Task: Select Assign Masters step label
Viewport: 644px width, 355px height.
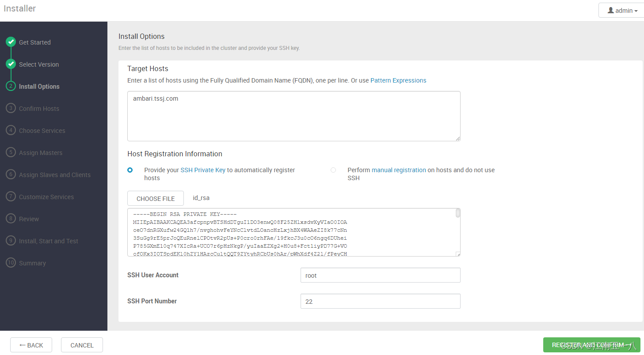Action: pos(41,153)
